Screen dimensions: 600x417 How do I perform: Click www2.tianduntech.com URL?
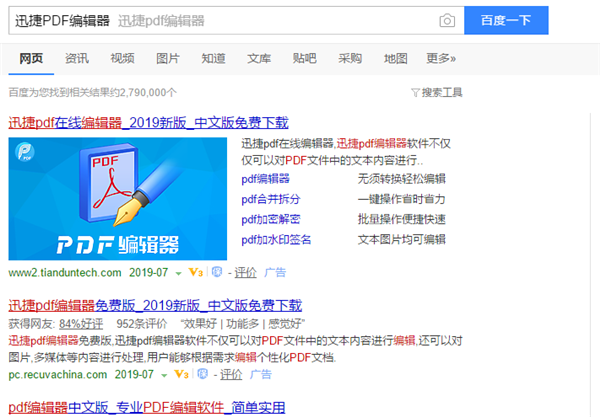pos(65,272)
